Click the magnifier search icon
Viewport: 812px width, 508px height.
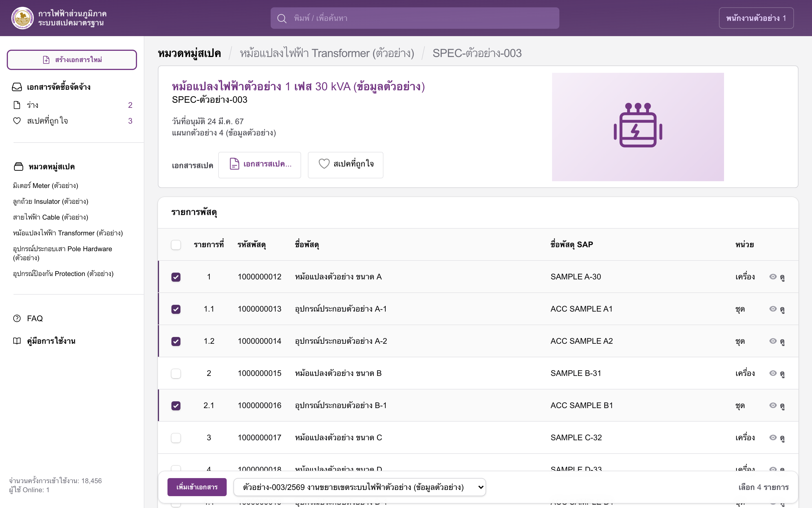coord(281,18)
